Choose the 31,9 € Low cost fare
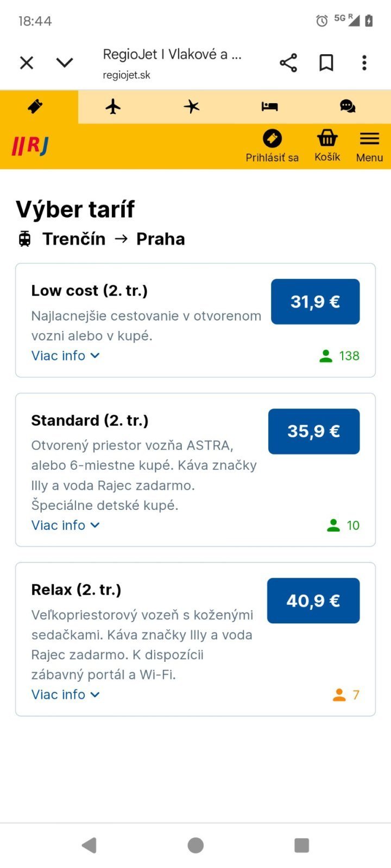This screenshot has width=391, height=868. (315, 302)
